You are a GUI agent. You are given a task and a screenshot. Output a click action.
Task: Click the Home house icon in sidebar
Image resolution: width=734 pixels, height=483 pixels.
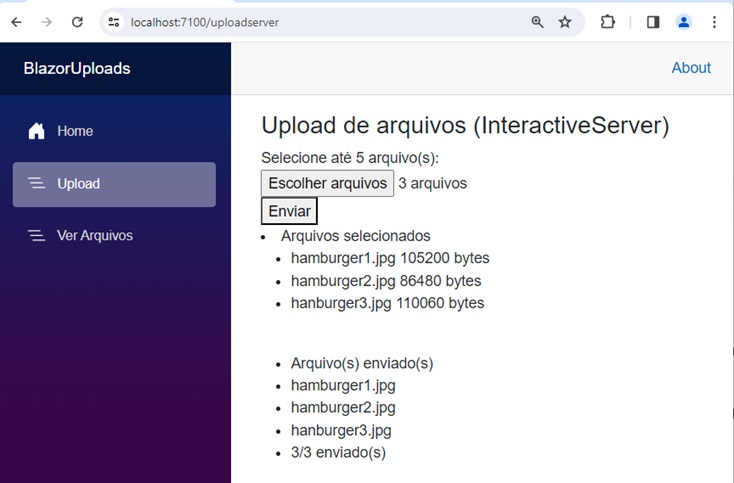pyautogui.click(x=37, y=131)
